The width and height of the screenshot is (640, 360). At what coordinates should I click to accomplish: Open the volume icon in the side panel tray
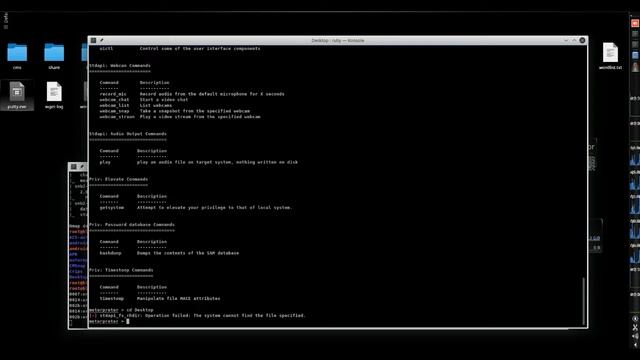635,336
